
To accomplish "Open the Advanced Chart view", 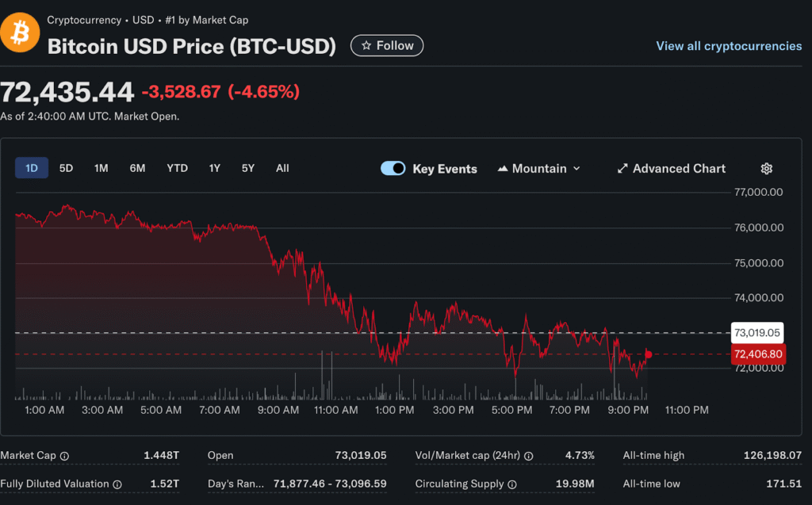I will click(671, 169).
